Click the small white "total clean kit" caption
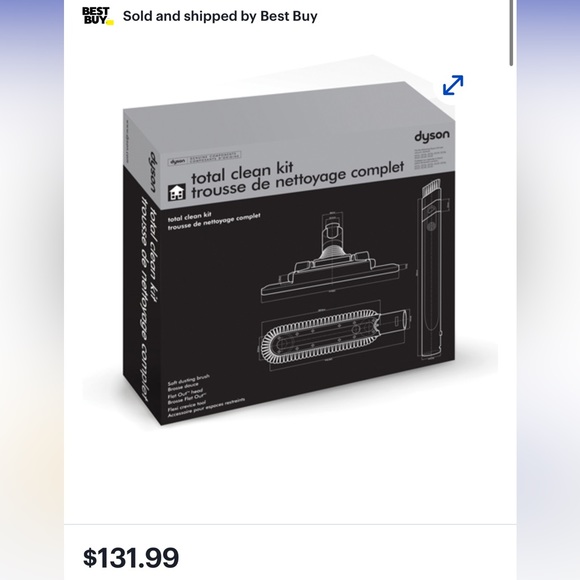The height and width of the screenshot is (580, 580). pos(189,216)
